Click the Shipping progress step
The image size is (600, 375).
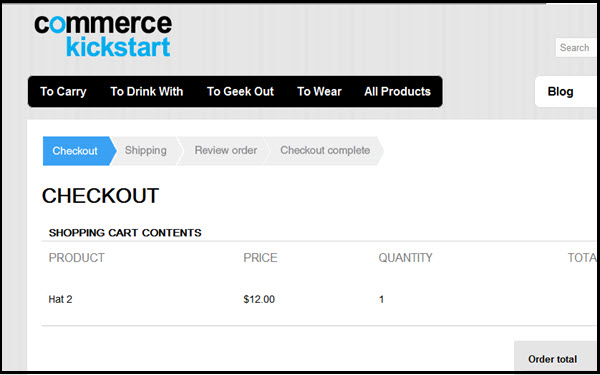point(145,150)
